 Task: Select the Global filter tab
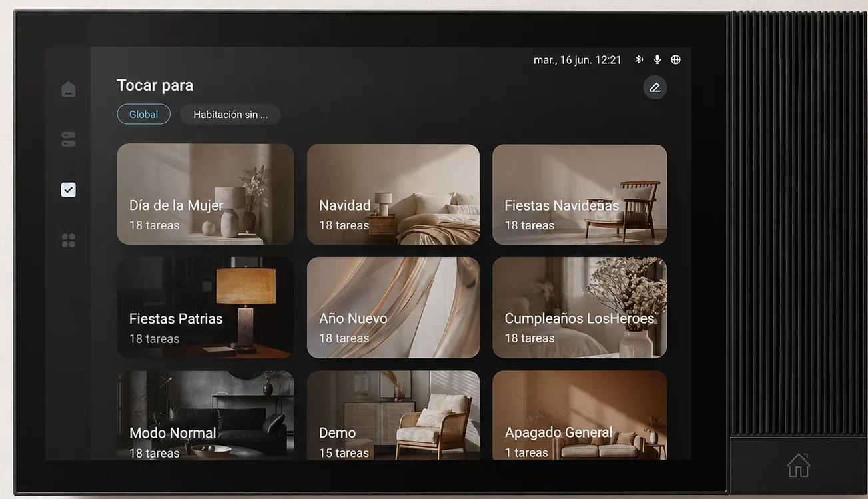point(143,114)
